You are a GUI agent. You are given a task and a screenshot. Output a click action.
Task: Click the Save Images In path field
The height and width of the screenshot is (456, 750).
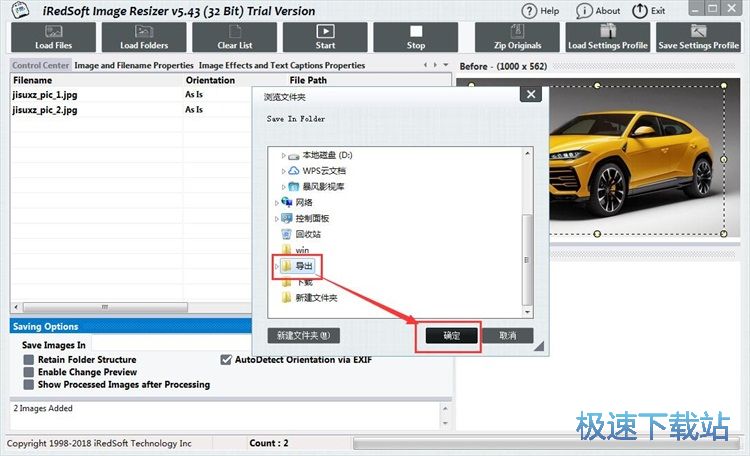pyautogui.click(x=172, y=344)
